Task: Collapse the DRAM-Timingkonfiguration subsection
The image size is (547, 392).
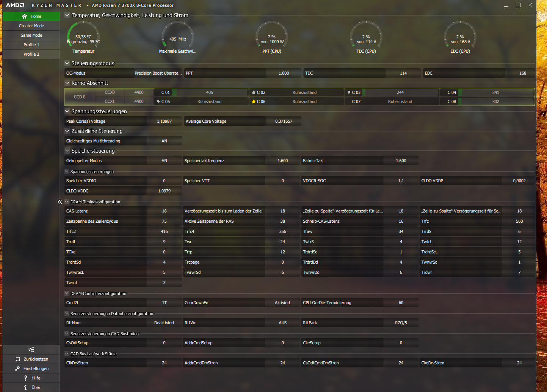Action: point(67,202)
